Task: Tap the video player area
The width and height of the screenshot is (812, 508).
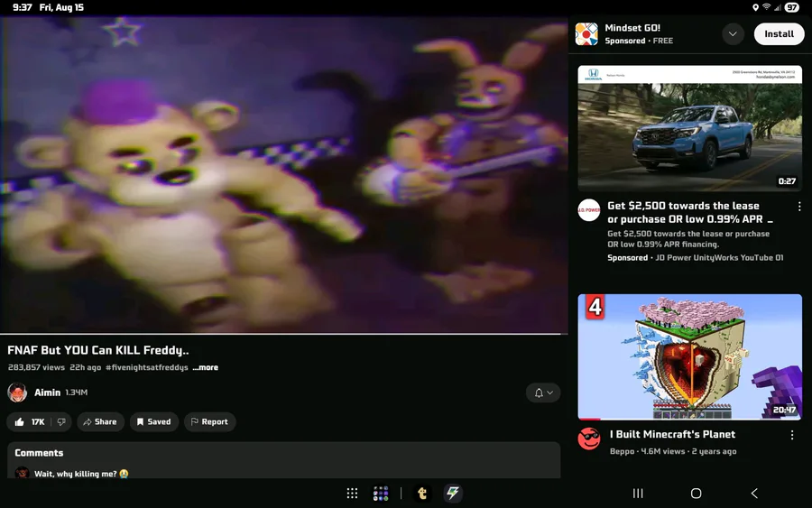Action: 284,174
